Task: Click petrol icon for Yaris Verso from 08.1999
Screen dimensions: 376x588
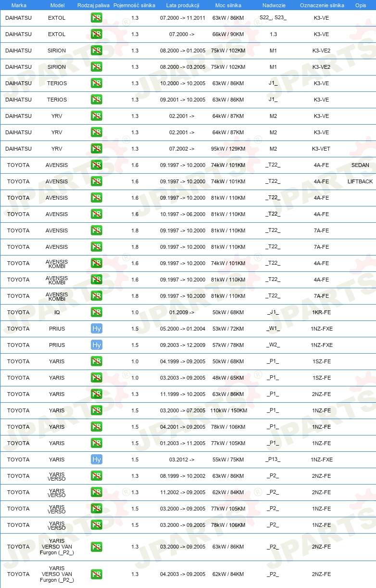Action: (x=96, y=476)
